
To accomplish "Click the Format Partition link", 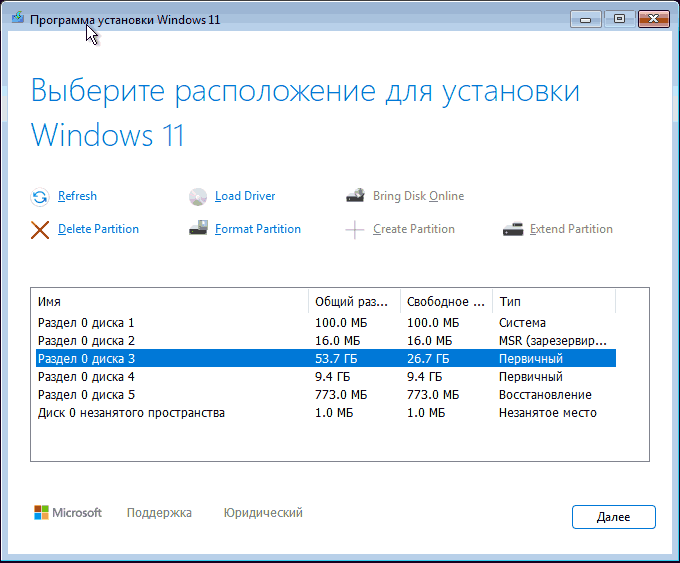I will tap(258, 229).
